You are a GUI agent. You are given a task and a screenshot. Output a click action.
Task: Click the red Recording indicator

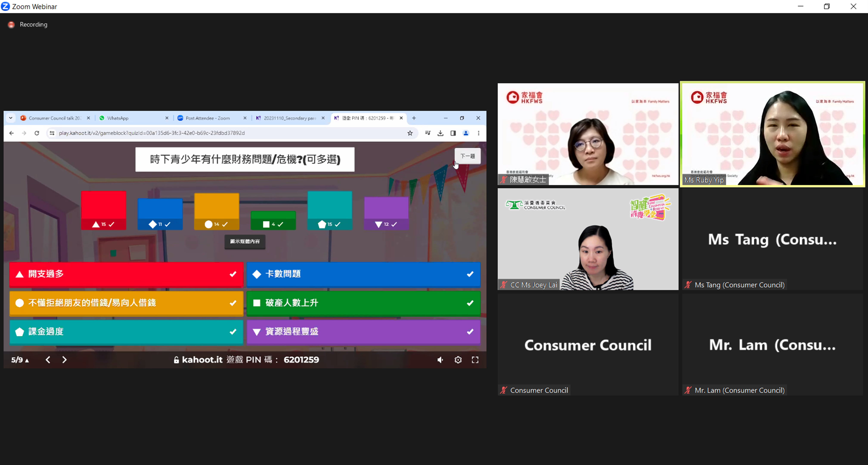pos(11,25)
